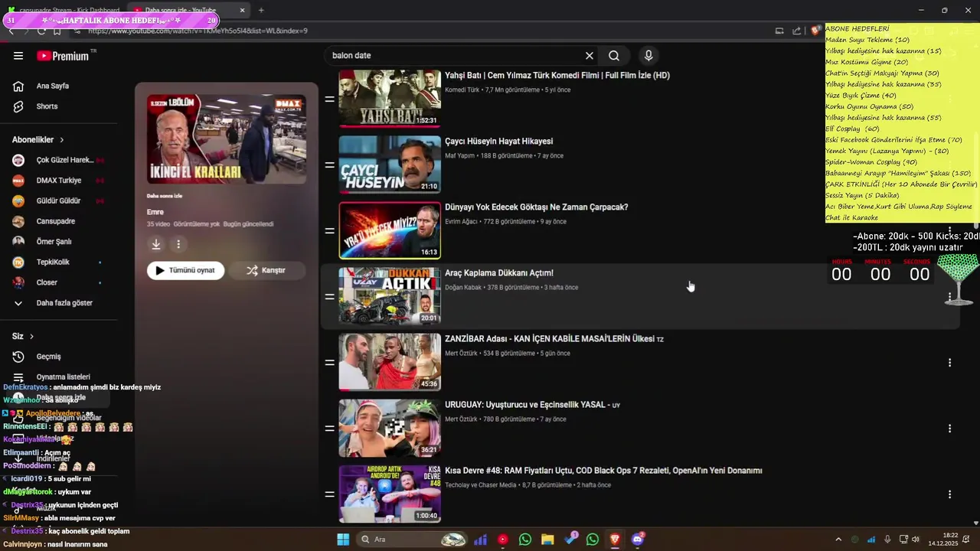Click the YouTube Premium logo
The image size is (980, 551).
click(x=63, y=56)
